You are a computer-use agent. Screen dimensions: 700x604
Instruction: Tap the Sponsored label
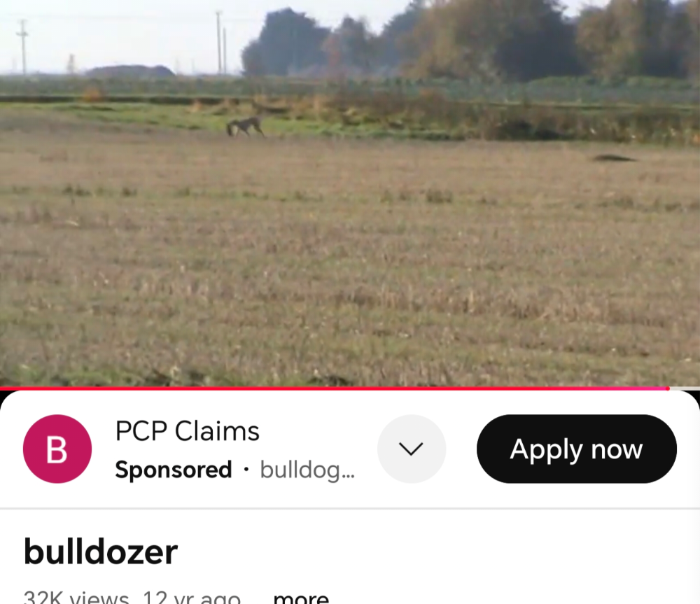click(173, 470)
